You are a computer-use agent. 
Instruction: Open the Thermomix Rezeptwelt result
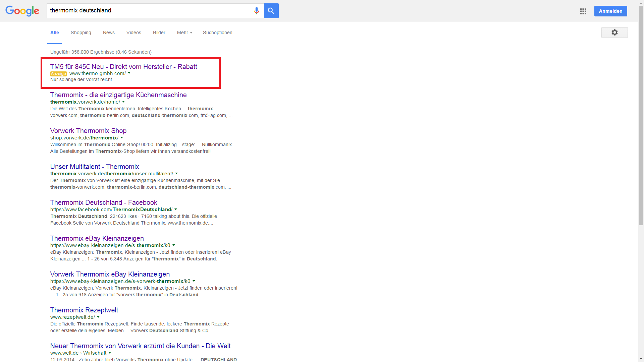[x=84, y=310]
